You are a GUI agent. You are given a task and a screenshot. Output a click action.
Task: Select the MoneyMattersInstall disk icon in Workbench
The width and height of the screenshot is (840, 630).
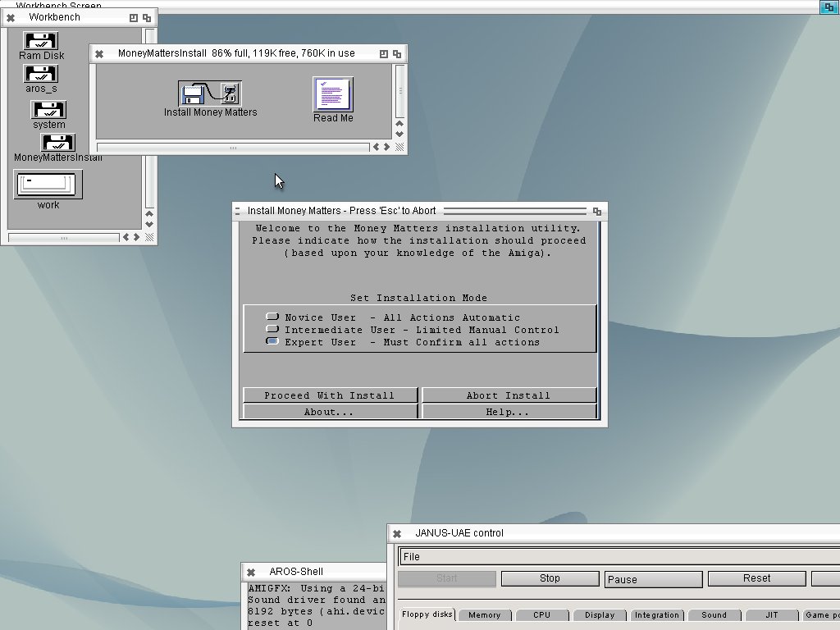pos(58,143)
